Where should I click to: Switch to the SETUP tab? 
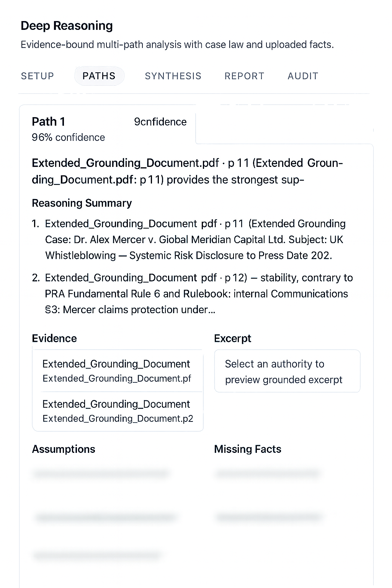click(x=38, y=76)
